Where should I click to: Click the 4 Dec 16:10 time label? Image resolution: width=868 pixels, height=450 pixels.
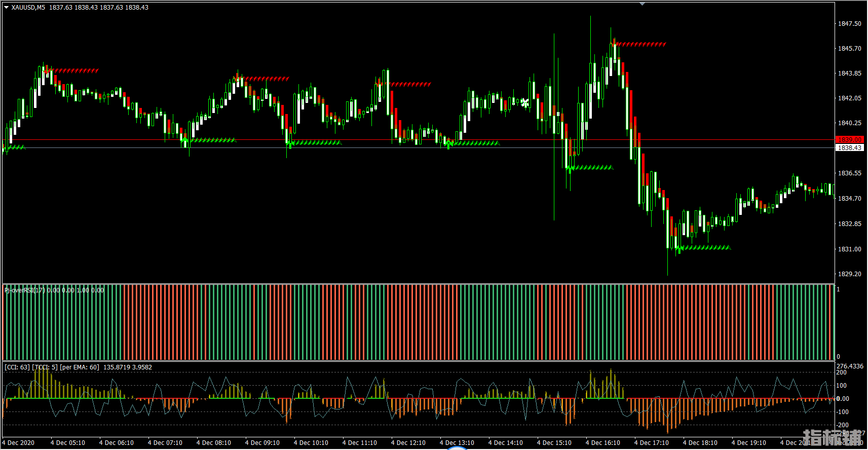tap(603, 443)
